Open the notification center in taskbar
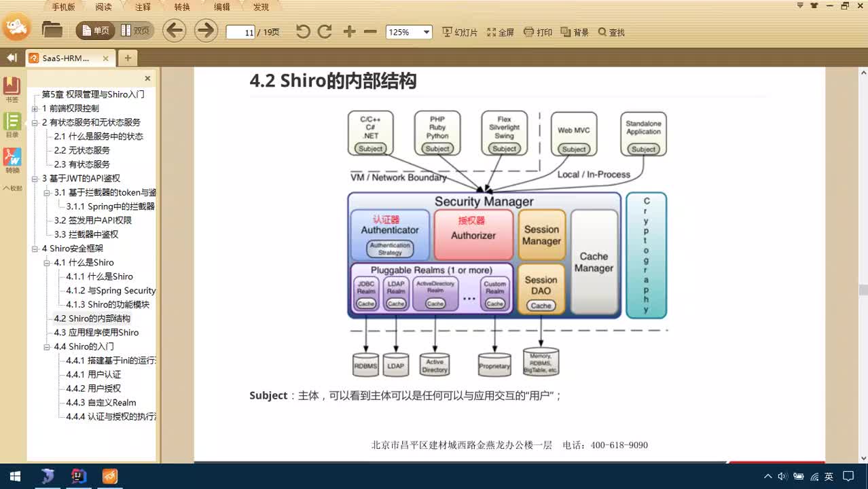868x489 pixels. [x=848, y=477]
